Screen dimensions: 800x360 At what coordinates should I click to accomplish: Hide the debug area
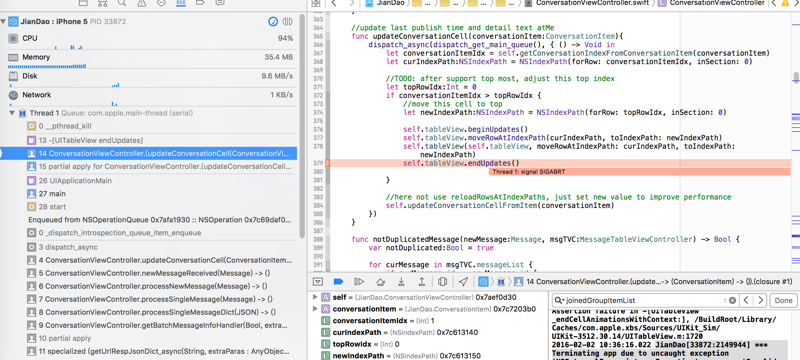pos(318,281)
